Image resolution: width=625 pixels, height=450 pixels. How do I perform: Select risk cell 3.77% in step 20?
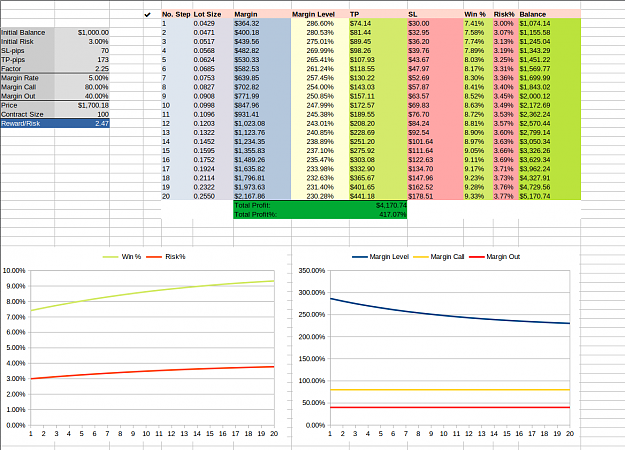click(x=505, y=196)
